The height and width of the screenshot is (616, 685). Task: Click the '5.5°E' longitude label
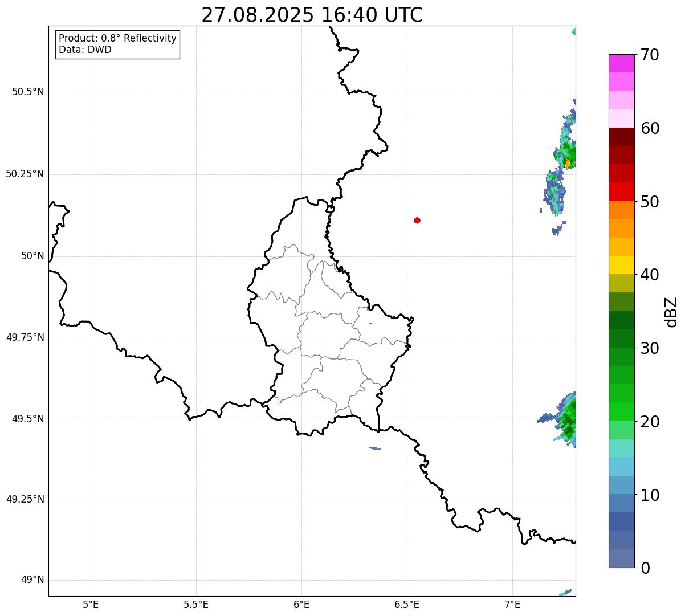196,604
